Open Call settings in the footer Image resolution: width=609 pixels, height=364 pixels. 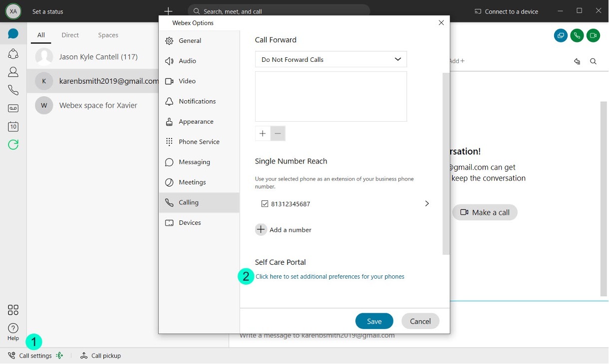pos(30,356)
